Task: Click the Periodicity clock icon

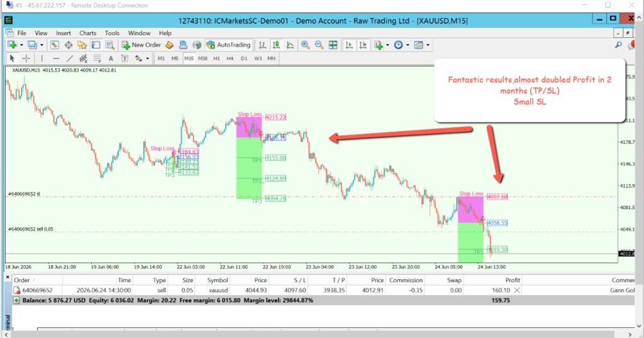Action: click(398, 45)
